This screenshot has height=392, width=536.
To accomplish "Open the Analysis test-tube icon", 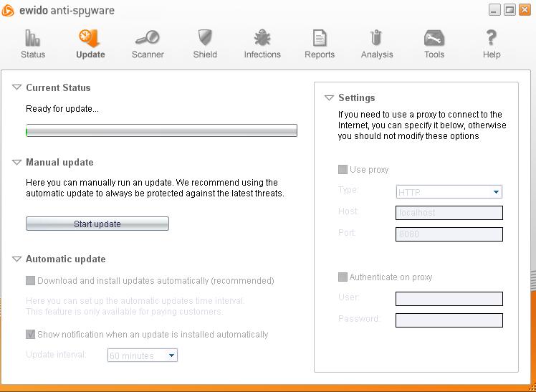I will tap(376, 37).
